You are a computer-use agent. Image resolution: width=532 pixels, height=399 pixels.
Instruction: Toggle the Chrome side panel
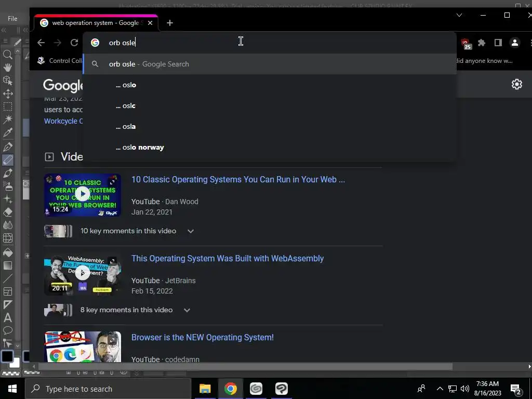(498, 43)
